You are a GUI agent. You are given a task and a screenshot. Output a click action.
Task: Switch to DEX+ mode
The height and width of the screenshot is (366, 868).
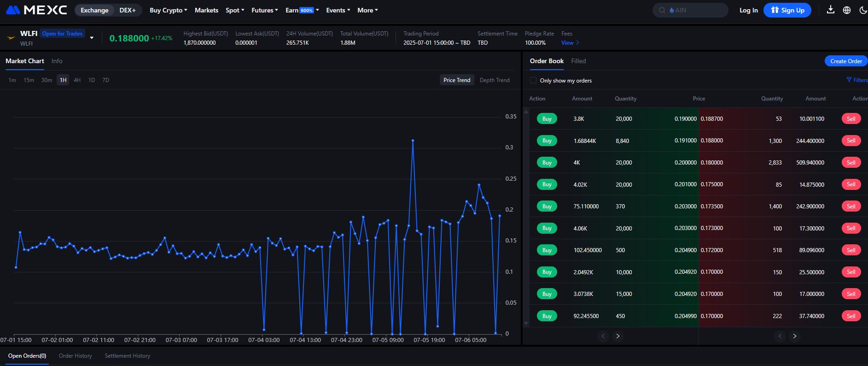tap(128, 10)
